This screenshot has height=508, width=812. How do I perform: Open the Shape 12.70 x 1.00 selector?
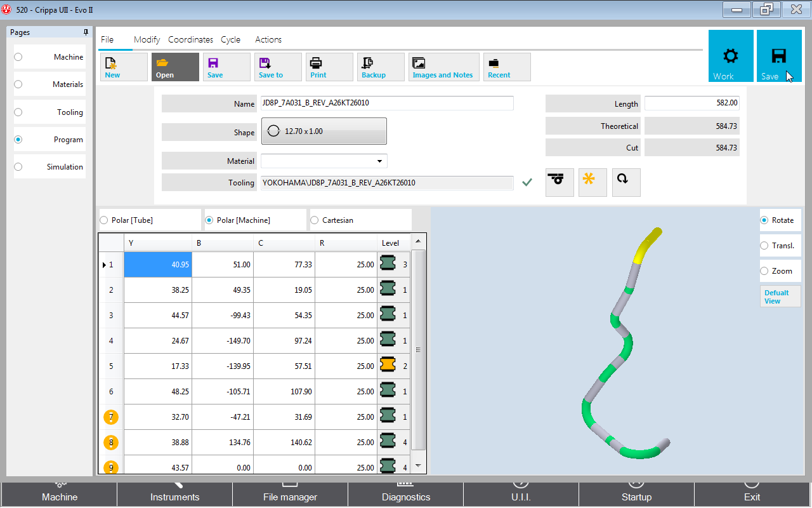coord(324,131)
